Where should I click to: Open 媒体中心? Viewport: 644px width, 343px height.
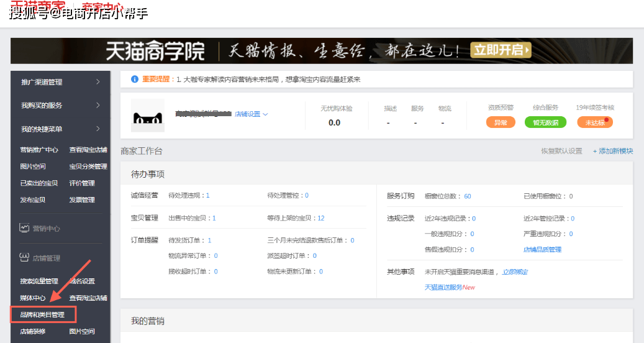(x=33, y=298)
